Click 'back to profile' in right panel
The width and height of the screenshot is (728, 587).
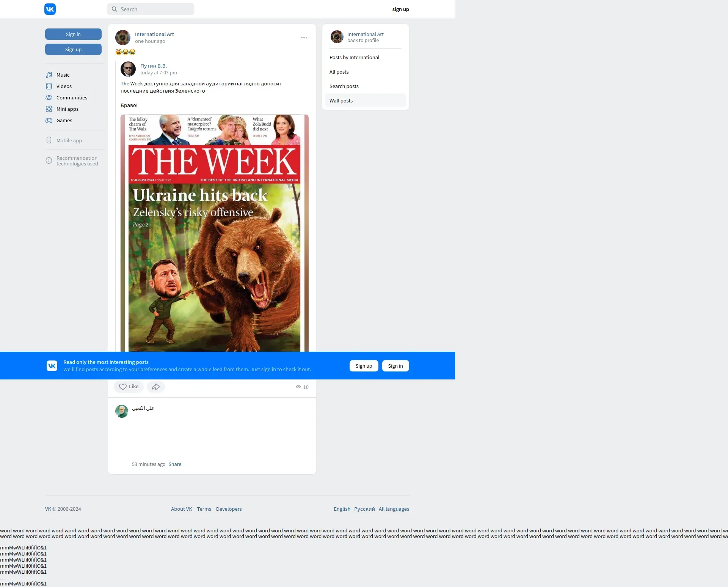[x=363, y=40]
